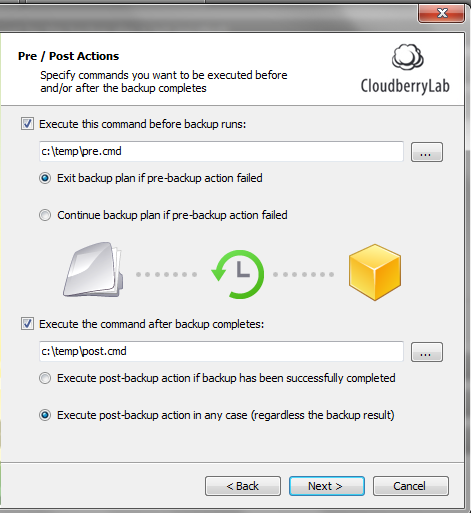Choose Execute post-backup action in any case
Image resolution: width=471 pixels, height=513 pixels.
(45, 415)
